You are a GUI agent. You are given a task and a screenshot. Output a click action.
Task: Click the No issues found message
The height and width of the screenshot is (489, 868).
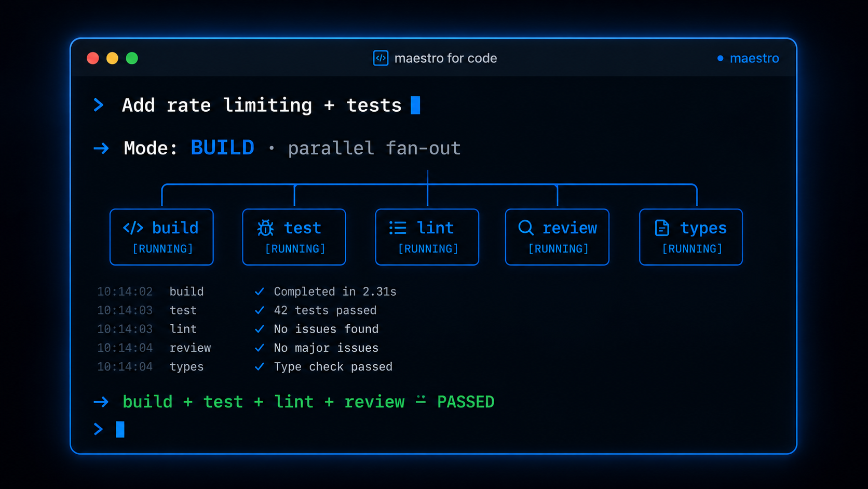tap(326, 329)
